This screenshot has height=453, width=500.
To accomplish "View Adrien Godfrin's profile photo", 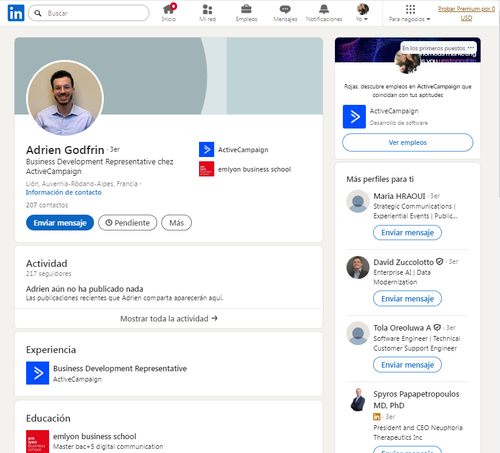I will (x=65, y=98).
